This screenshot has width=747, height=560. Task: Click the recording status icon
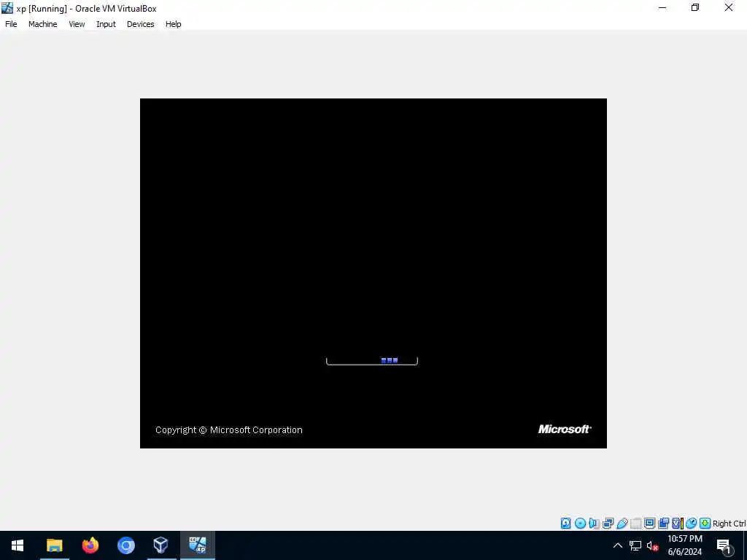coord(663,524)
